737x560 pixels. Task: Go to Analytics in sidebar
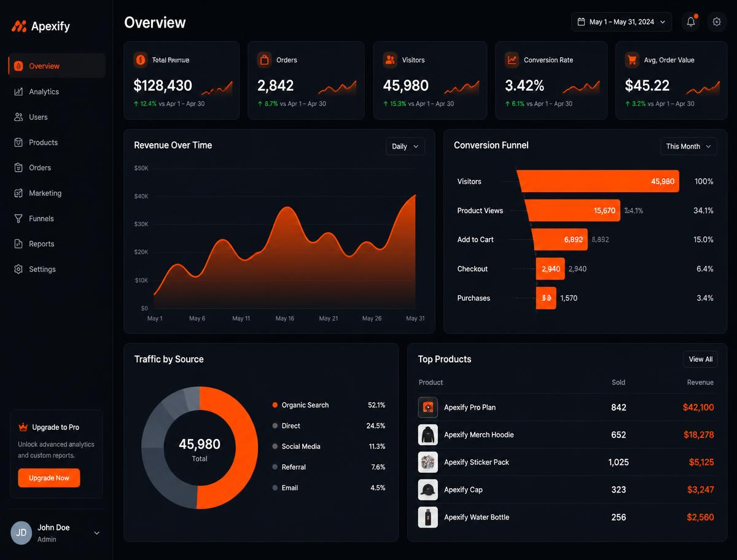(x=57, y=91)
